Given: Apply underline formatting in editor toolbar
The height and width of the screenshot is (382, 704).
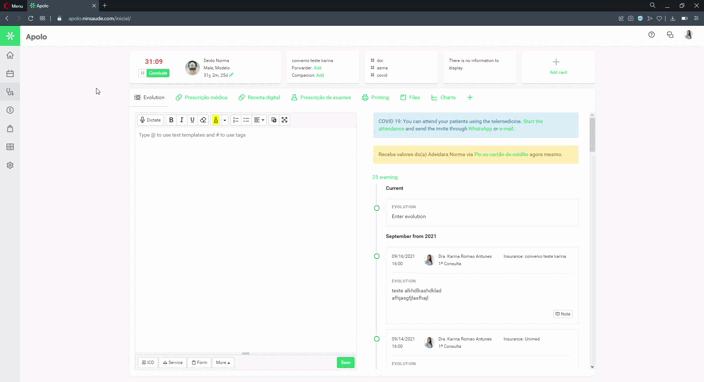Looking at the screenshot, I should 192,120.
